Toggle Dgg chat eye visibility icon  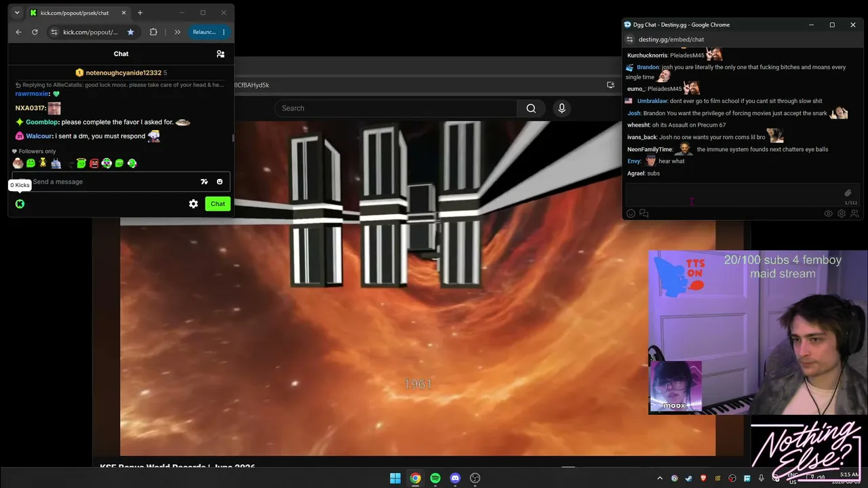tap(828, 213)
